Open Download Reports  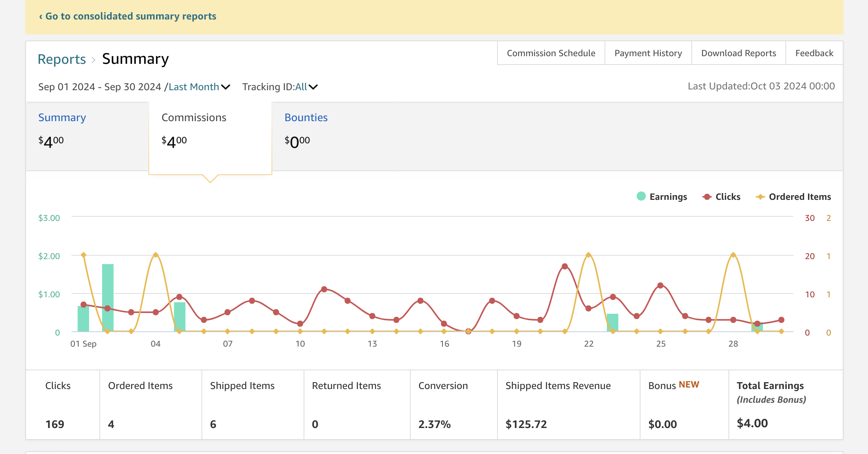[738, 53]
